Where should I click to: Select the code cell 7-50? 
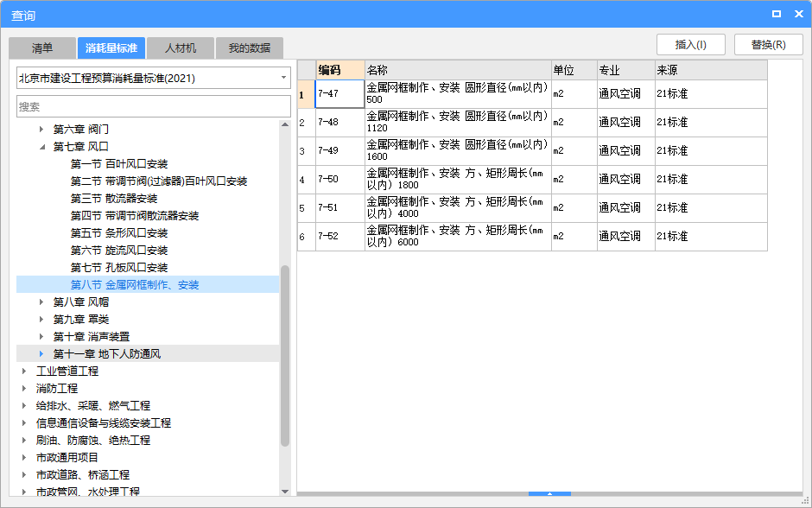(340, 179)
